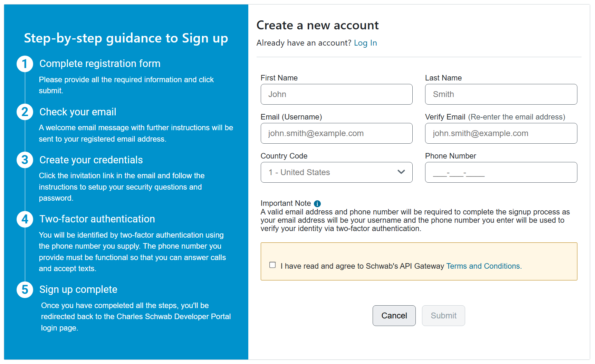Click the step 1 circle icon
Image resolution: width=595 pixels, height=364 pixels.
click(25, 64)
